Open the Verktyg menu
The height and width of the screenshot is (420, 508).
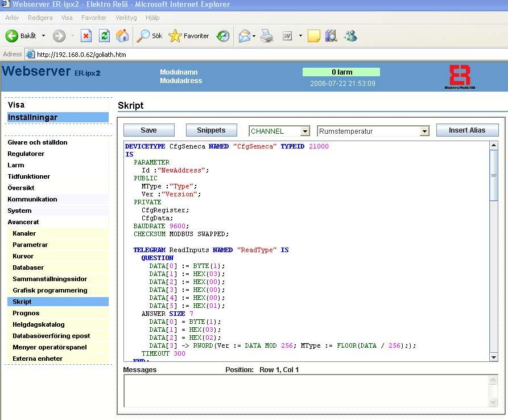pyautogui.click(x=126, y=18)
